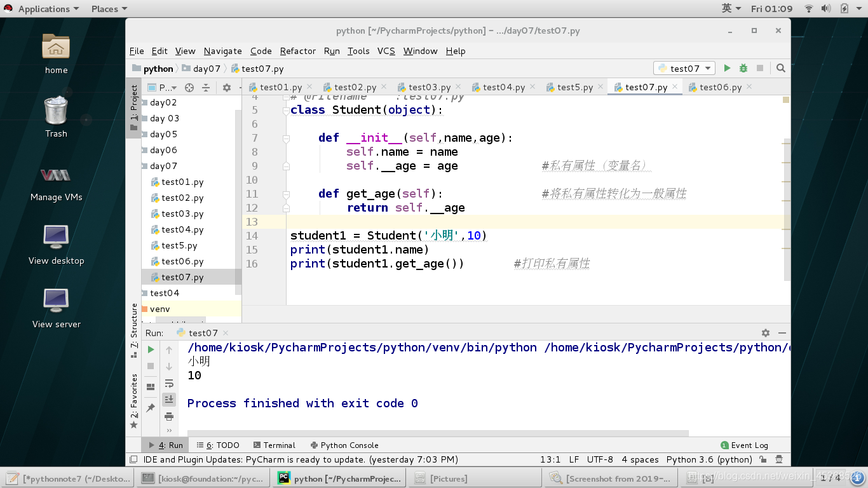Start debugging with the bug icon
The image size is (868, 488).
click(743, 68)
